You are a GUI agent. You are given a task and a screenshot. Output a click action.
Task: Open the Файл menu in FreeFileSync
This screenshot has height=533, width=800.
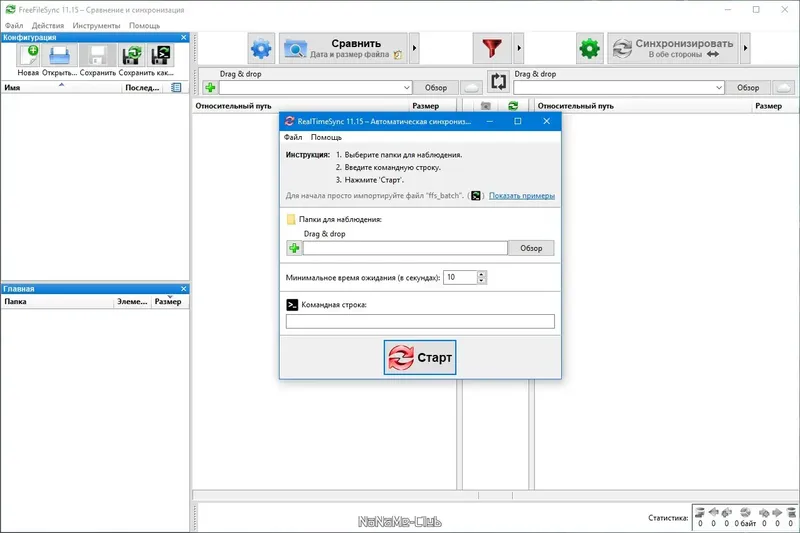[x=14, y=25]
